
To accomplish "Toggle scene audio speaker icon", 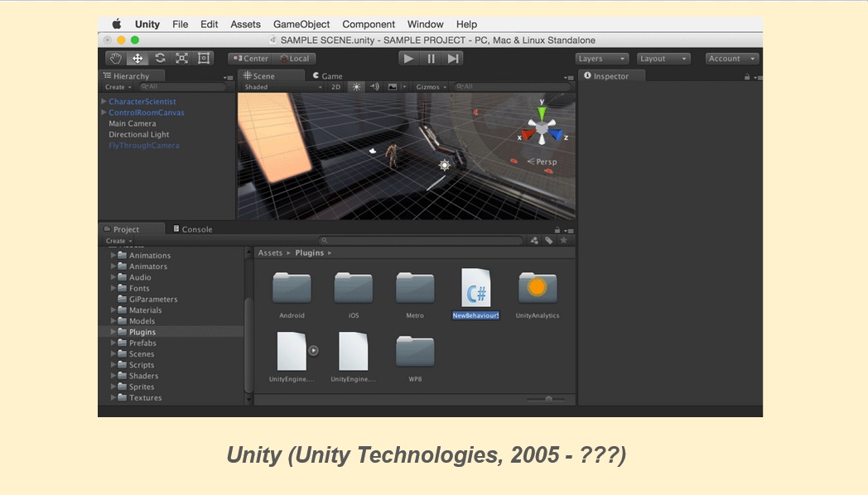I will (x=374, y=87).
